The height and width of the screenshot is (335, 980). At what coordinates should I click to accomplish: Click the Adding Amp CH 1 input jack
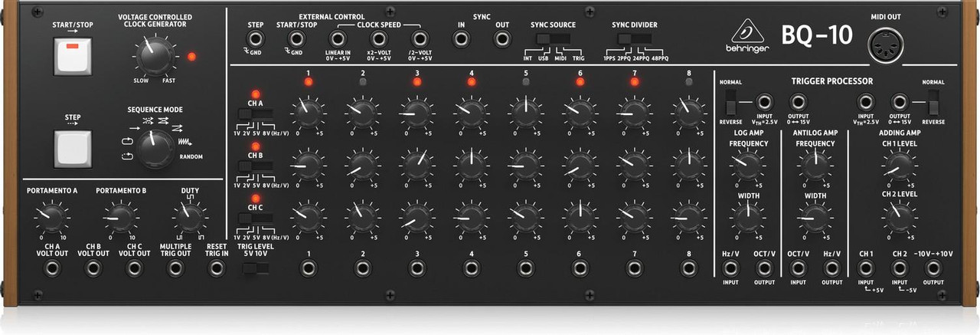pos(865,268)
